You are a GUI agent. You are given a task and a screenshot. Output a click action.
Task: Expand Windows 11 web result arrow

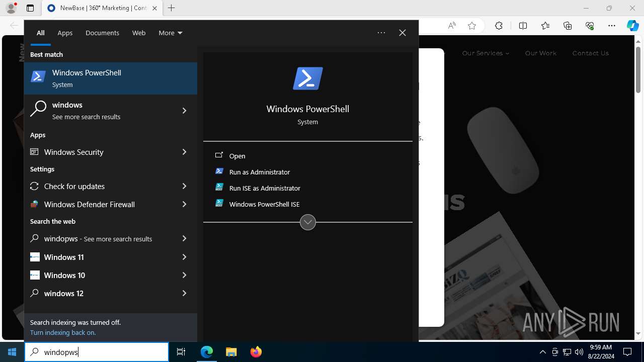[184, 257]
